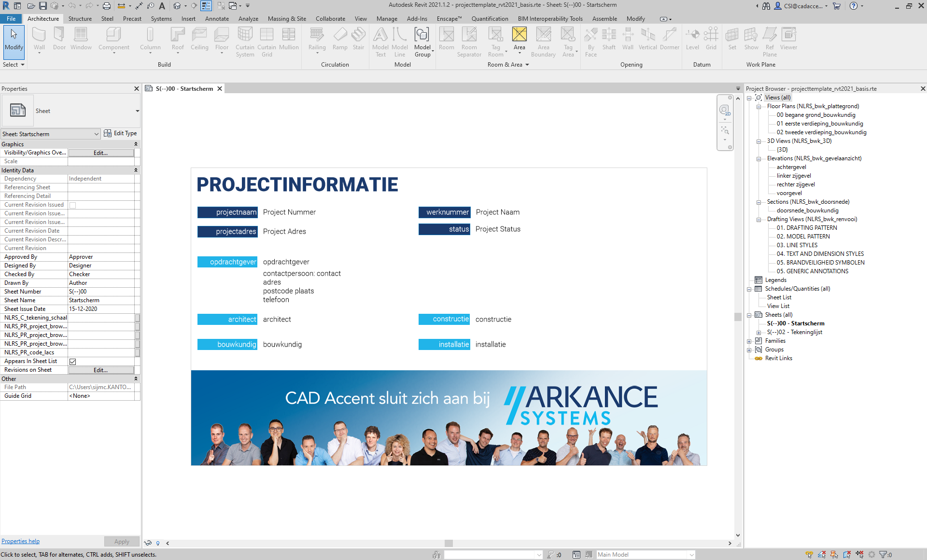927x560 pixels.
Task: Open the Sheet: Startscherm filter dropdown
Action: (x=96, y=134)
